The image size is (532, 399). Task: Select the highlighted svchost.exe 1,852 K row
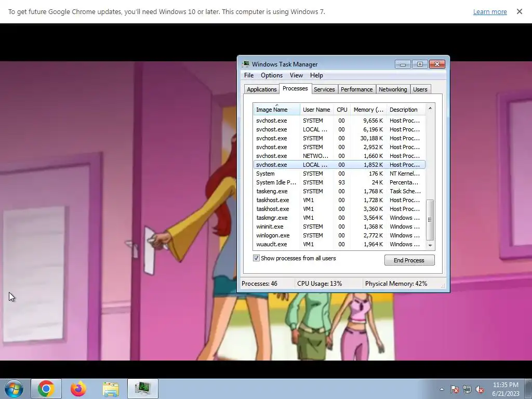pos(339,165)
